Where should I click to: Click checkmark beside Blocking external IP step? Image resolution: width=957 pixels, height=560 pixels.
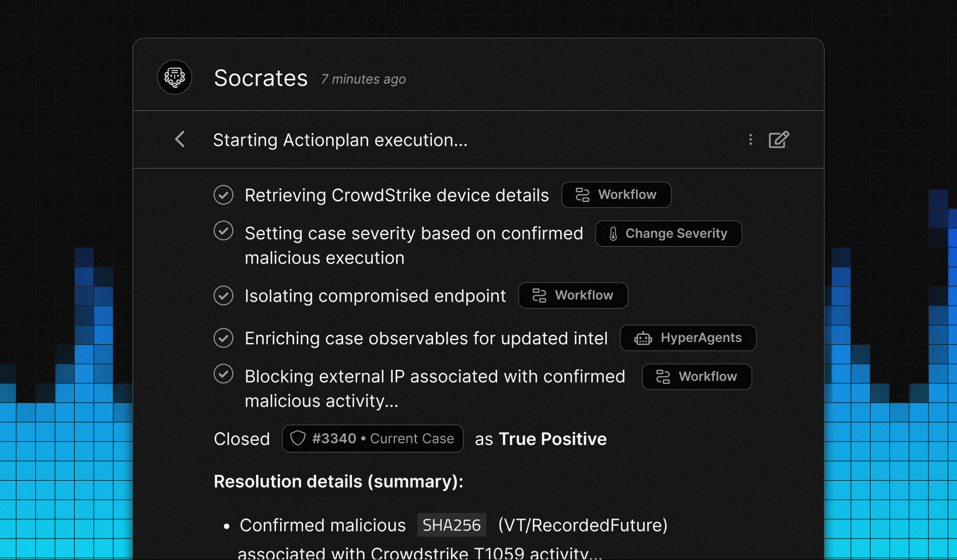pyautogui.click(x=223, y=374)
